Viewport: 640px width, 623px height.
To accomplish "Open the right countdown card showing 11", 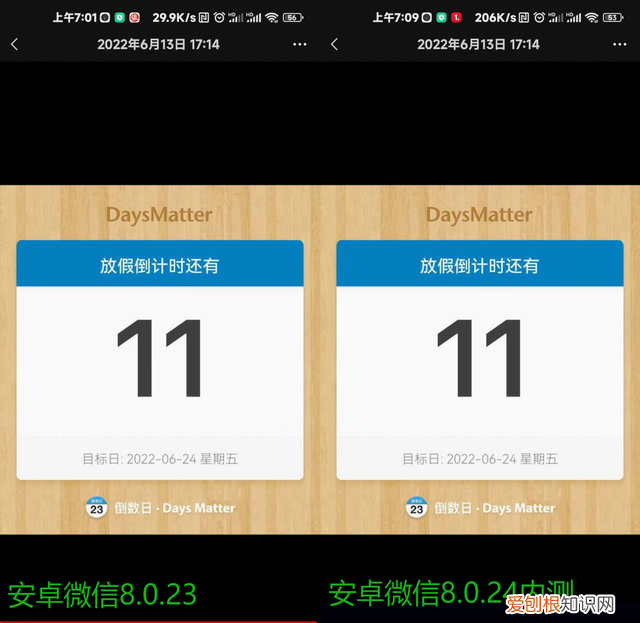I will click(x=480, y=360).
